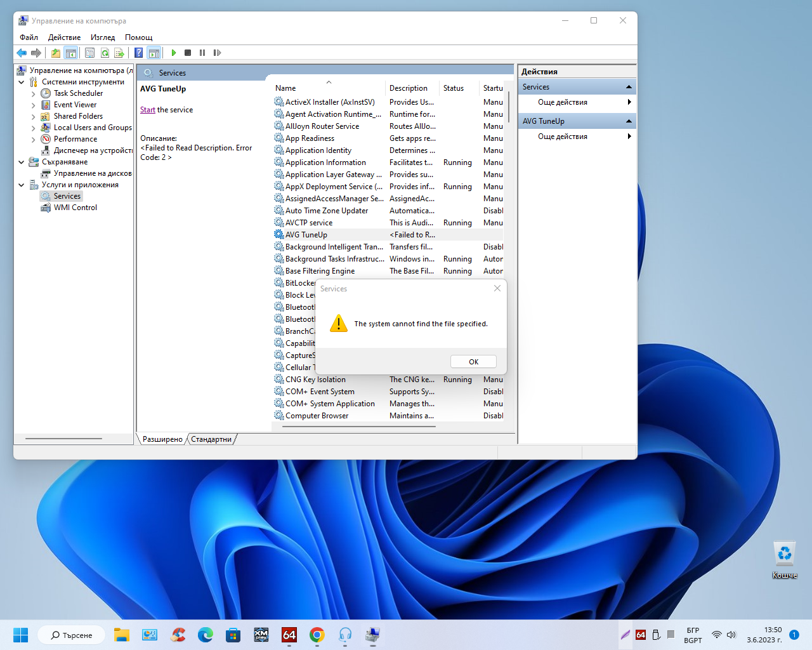Screen dimensions: 812x650
Task: Click the Restart Service icon
Action: (217, 53)
